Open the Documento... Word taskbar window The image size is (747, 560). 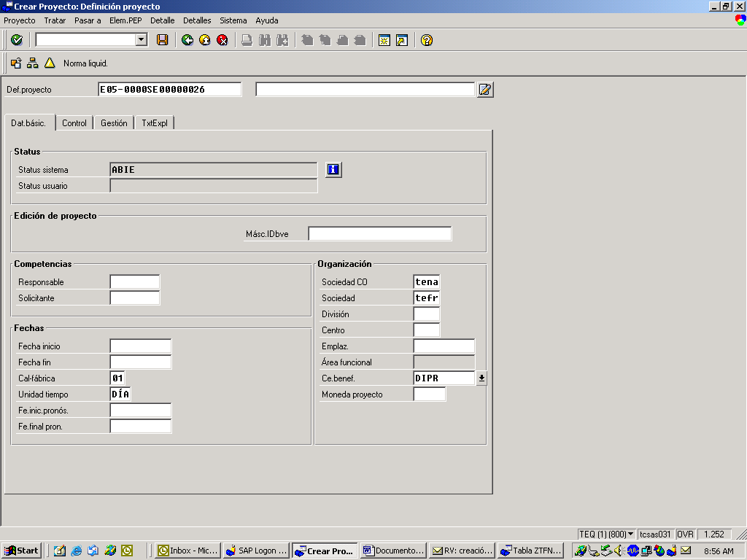pyautogui.click(x=393, y=551)
